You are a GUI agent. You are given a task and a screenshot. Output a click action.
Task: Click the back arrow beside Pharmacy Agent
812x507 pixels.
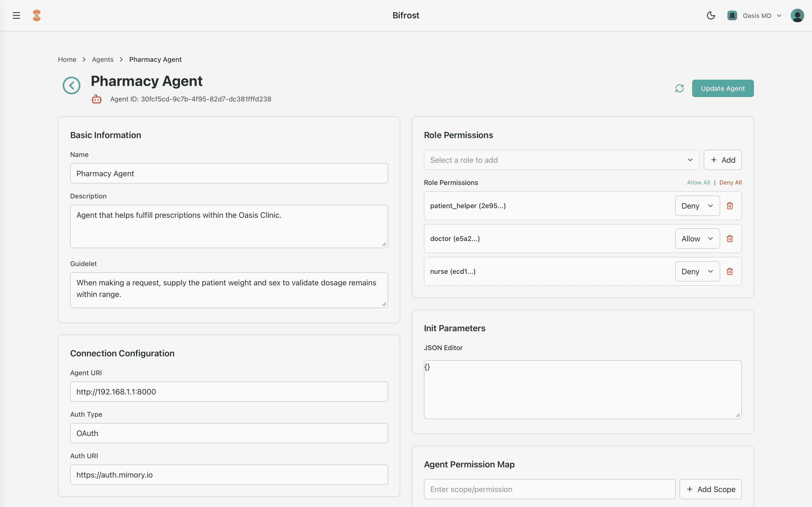click(71, 85)
